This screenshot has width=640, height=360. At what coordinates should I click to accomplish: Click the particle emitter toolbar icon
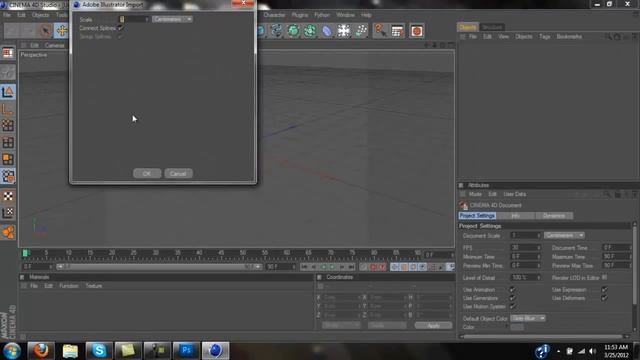(x=361, y=31)
